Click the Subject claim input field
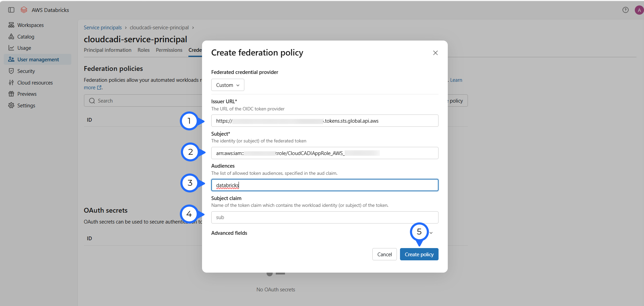The height and width of the screenshot is (306, 644). (x=325, y=217)
